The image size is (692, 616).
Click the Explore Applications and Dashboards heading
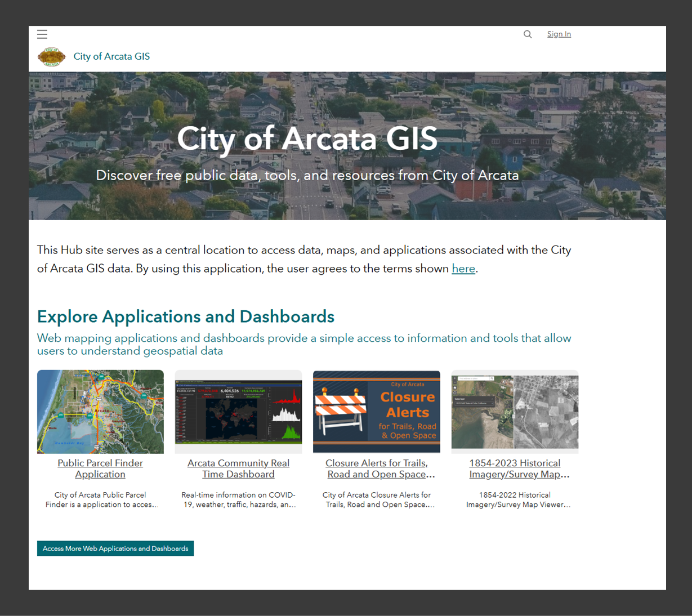(185, 316)
